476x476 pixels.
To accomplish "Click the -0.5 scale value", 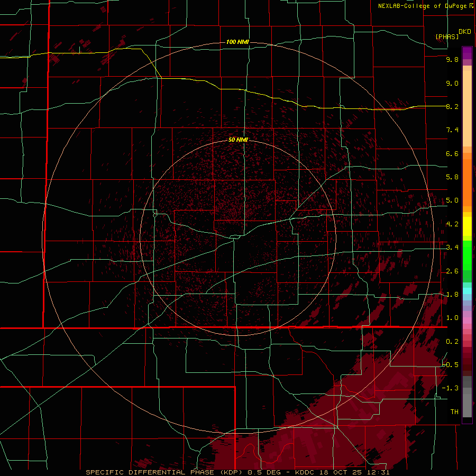I will coord(450,364).
